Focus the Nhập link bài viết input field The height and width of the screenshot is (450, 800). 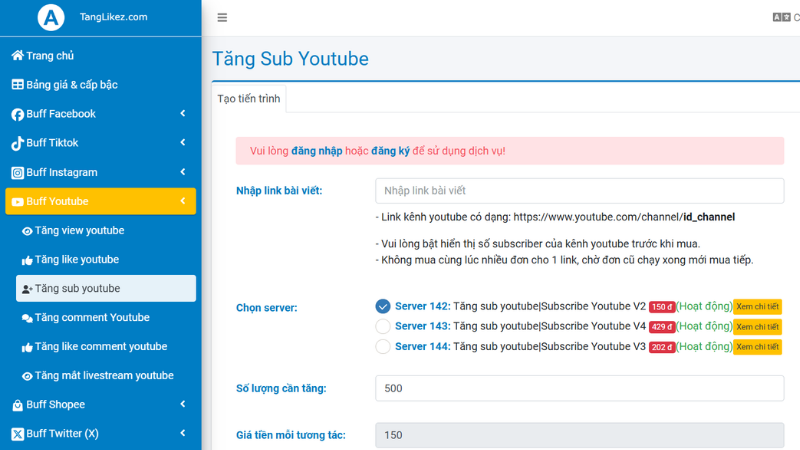tap(580, 191)
